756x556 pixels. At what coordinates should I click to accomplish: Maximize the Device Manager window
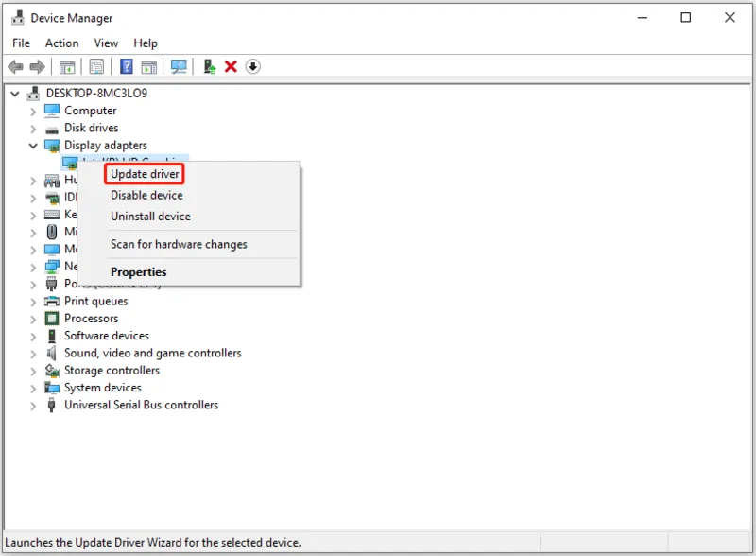point(686,18)
